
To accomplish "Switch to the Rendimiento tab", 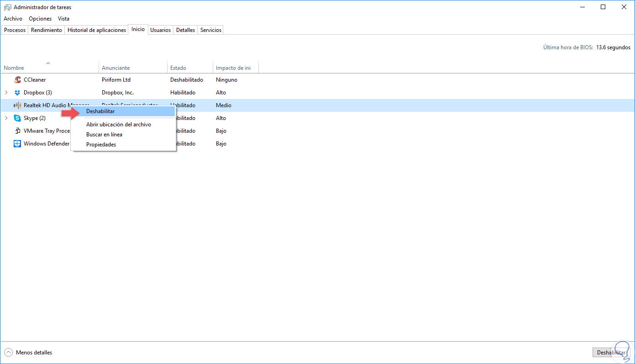I will [47, 30].
